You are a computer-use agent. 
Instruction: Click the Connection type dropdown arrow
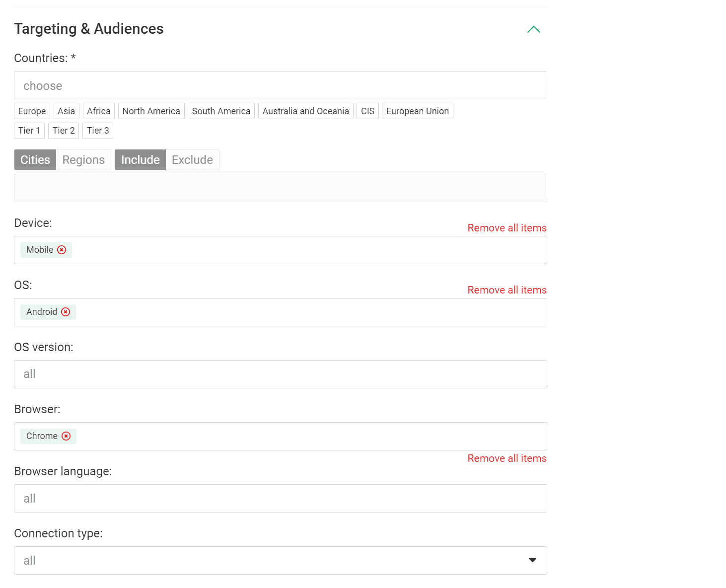point(532,560)
